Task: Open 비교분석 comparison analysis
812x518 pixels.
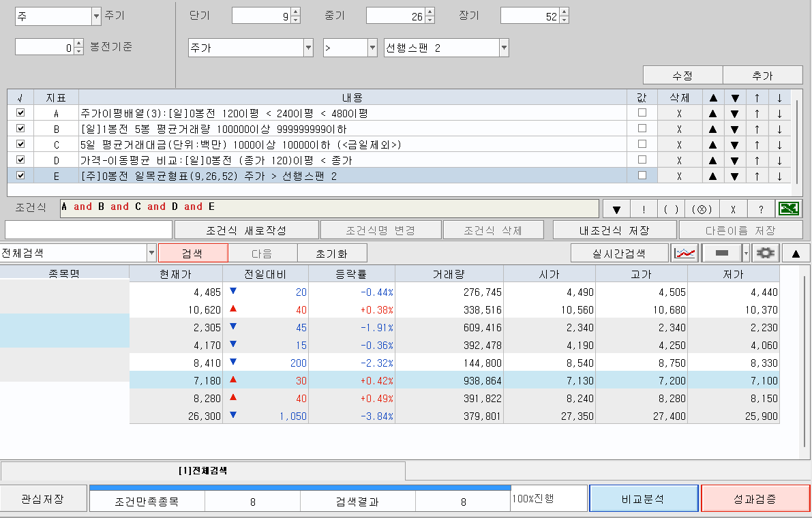Action: pyautogui.click(x=643, y=498)
